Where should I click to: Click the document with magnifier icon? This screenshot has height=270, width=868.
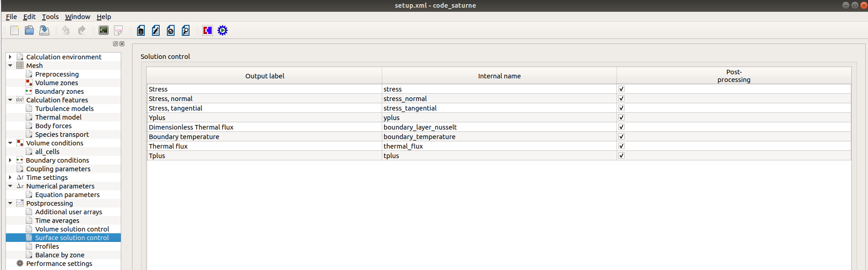tap(186, 30)
